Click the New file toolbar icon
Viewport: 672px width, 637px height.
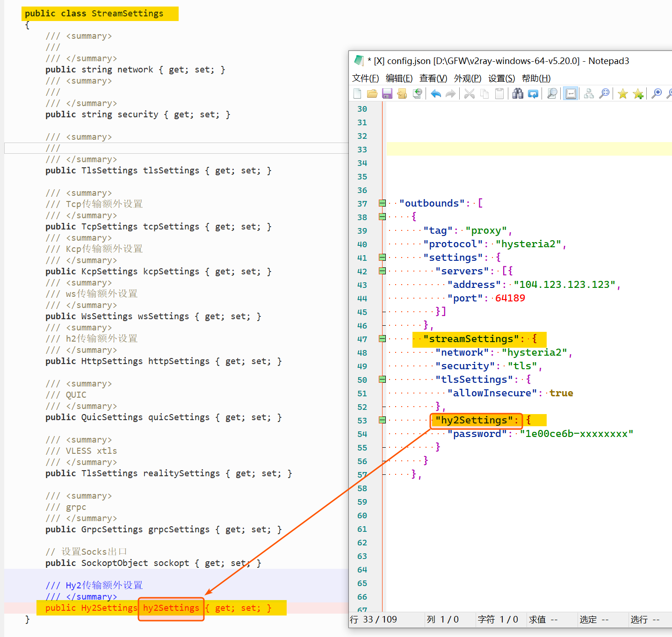click(357, 94)
